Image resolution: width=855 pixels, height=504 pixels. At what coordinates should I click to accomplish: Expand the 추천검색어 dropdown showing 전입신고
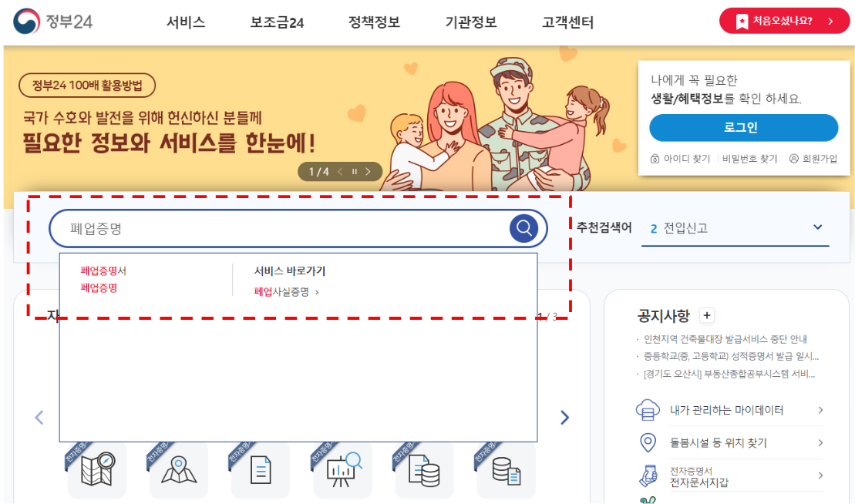point(735,228)
